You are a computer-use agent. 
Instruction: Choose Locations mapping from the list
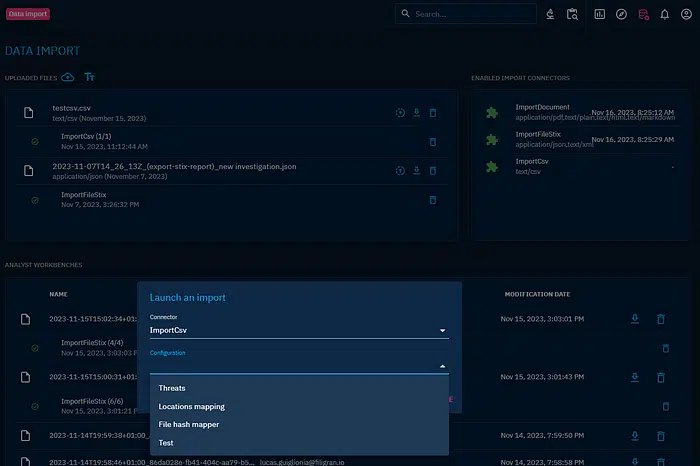pyautogui.click(x=191, y=407)
